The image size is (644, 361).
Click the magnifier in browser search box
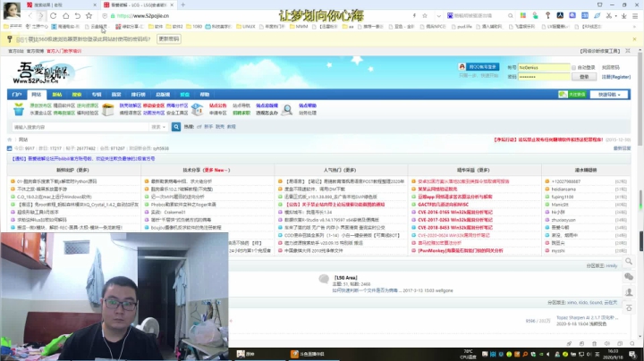coord(510,15)
